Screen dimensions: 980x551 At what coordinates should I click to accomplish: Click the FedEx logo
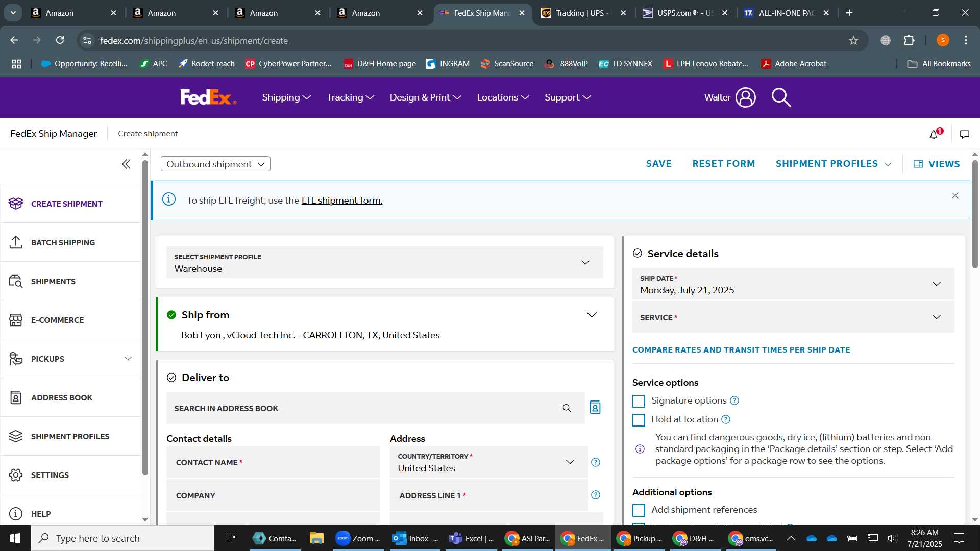(208, 97)
